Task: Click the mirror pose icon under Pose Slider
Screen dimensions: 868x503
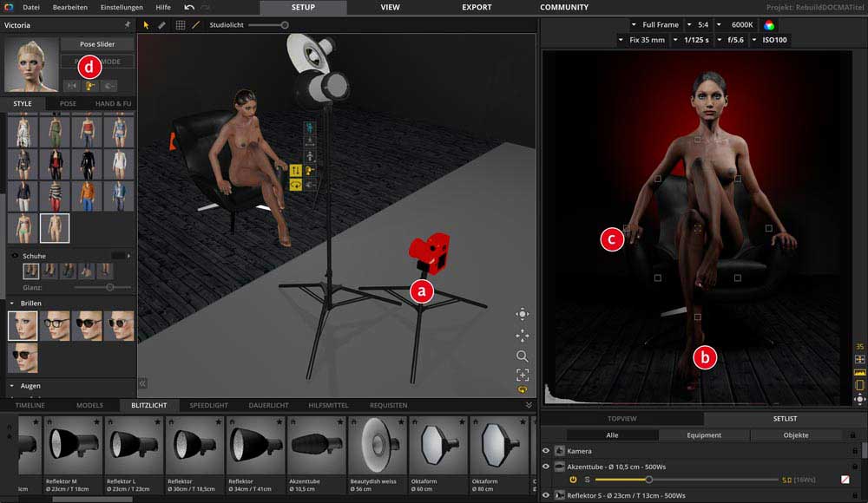Action: [71, 86]
